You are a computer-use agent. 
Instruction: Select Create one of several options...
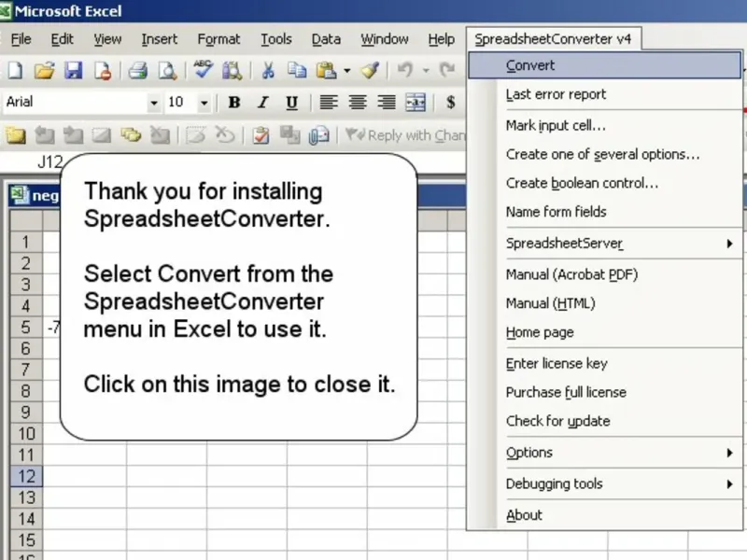(x=604, y=154)
